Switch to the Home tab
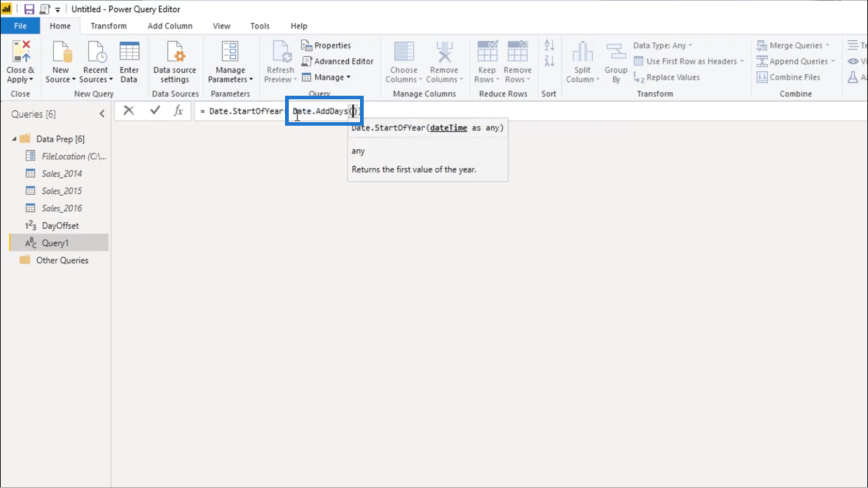868x488 pixels. click(60, 26)
